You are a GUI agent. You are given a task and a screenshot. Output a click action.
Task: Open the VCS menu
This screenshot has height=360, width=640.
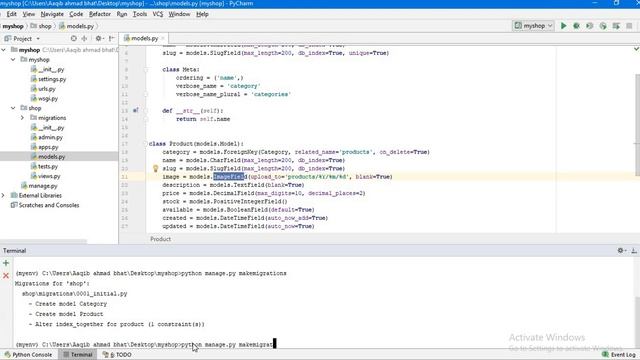158,14
